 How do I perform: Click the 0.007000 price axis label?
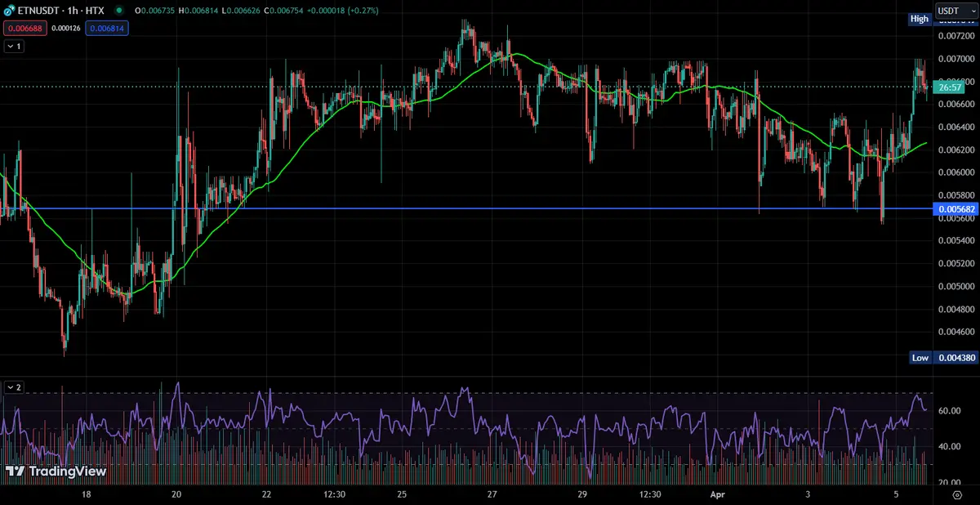click(955, 59)
